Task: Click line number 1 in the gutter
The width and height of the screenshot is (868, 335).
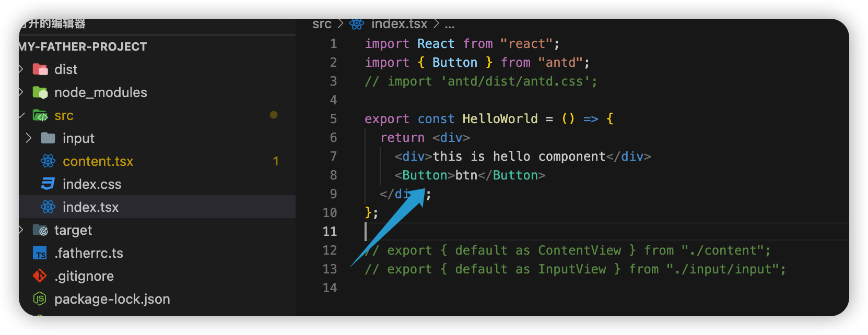Action: 333,44
